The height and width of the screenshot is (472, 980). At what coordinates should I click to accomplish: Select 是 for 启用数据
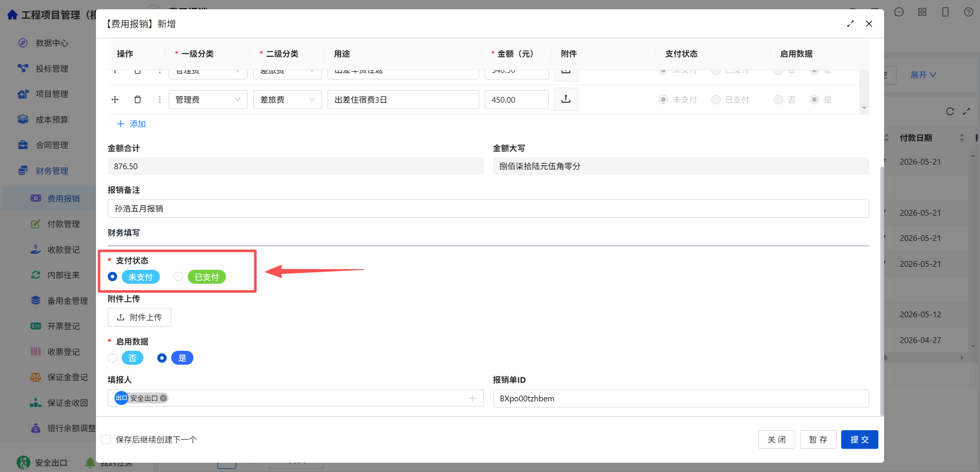[162, 358]
